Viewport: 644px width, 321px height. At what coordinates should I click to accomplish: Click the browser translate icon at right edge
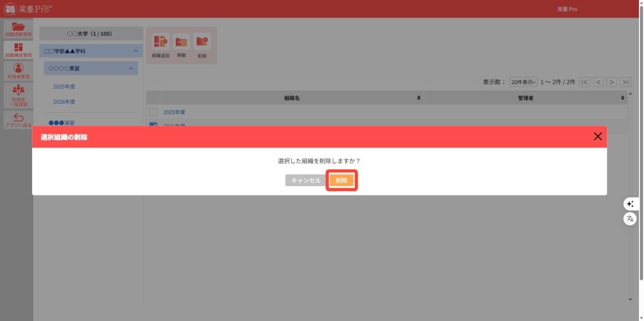click(x=630, y=219)
